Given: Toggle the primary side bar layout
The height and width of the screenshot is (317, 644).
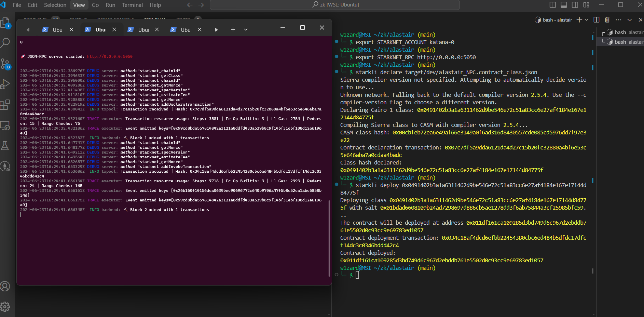Looking at the screenshot, I should point(552,5).
